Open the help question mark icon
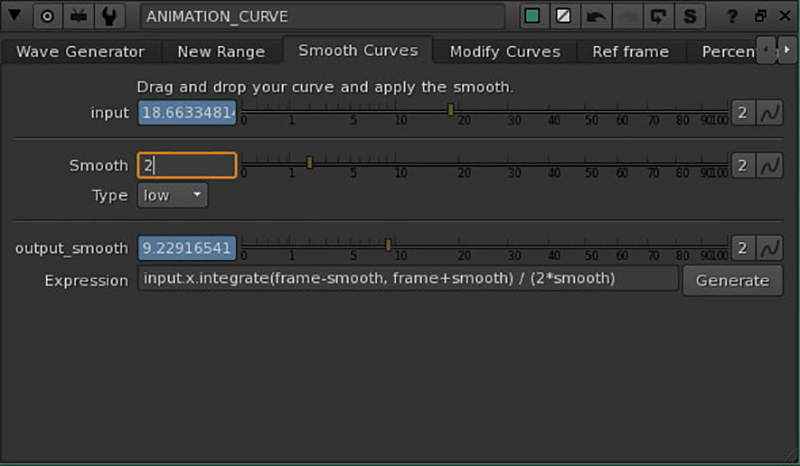Screen dimensions: 800x466 (x=733, y=16)
